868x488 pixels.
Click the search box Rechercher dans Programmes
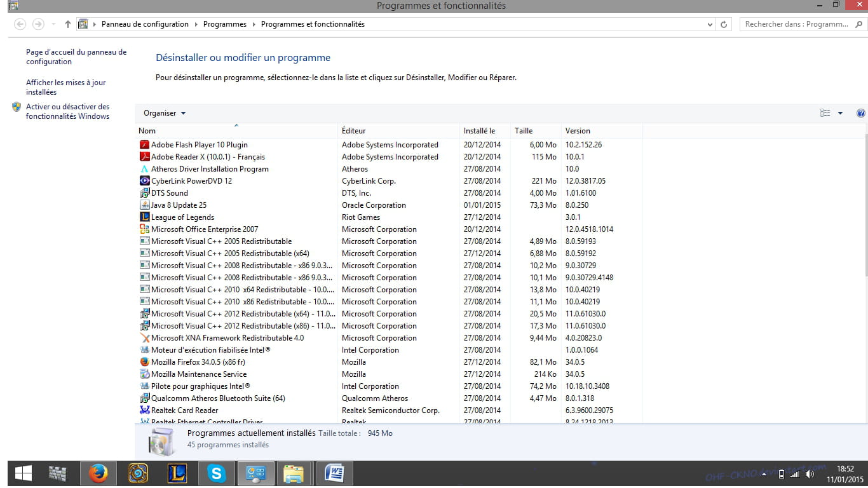tap(802, 24)
